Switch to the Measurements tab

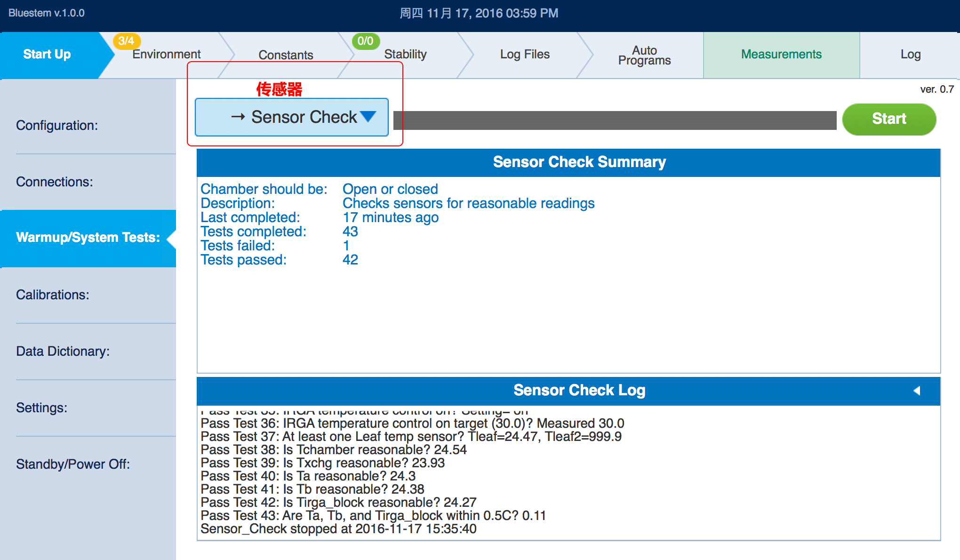pos(781,55)
